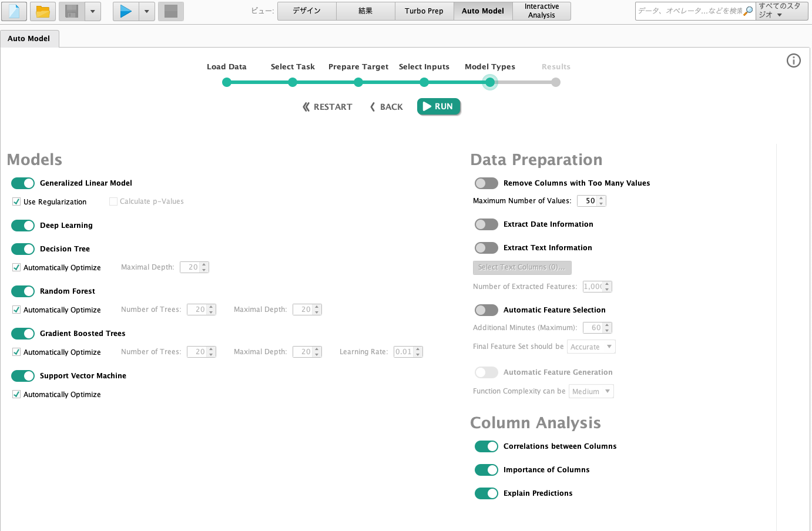This screenshot has width=812, height=531.
Task: Toggle off Correlations between Columns
Action: [x=486, y=446]
